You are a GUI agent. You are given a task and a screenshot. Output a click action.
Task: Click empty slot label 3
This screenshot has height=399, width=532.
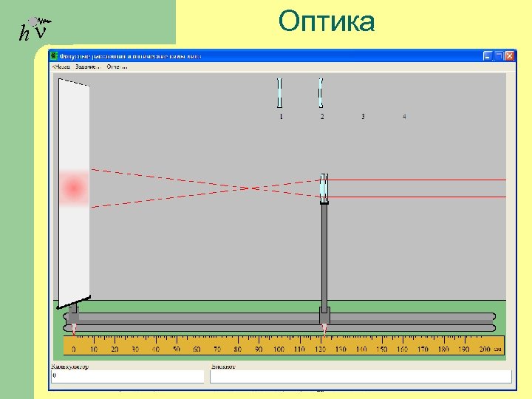tap(363, 117)
